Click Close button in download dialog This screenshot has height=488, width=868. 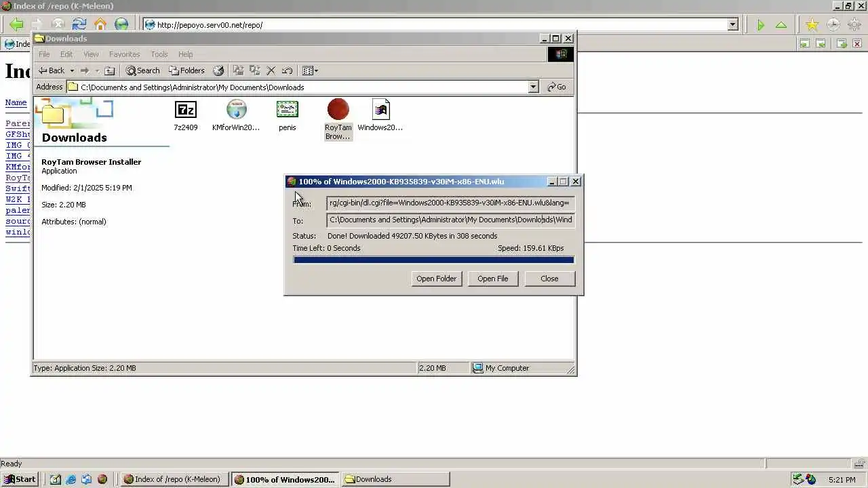[x=549, y=279]
